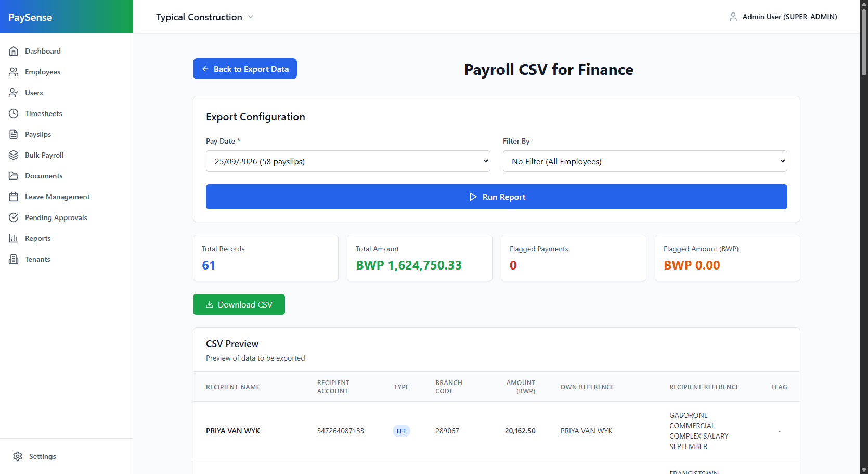Image resolution: width=868 pixels, height=474 pixels.
Task: Click Back to Export Data button
Action: 245,69
